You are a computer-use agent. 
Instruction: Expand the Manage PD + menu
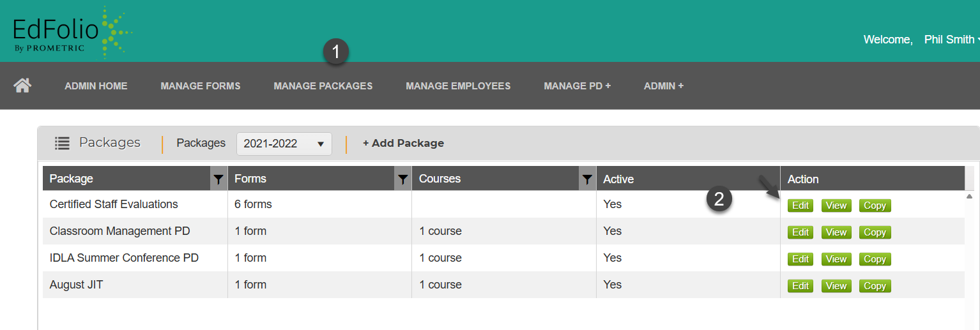tap(577, 86)
